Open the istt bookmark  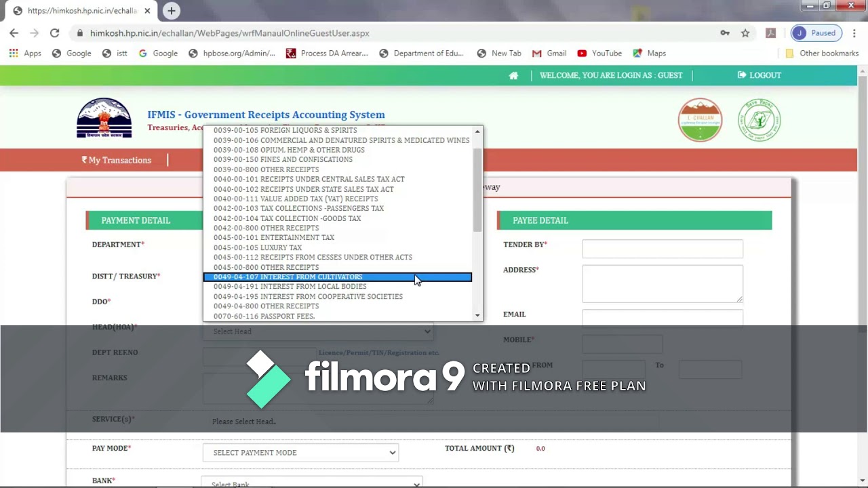[115, 53]
